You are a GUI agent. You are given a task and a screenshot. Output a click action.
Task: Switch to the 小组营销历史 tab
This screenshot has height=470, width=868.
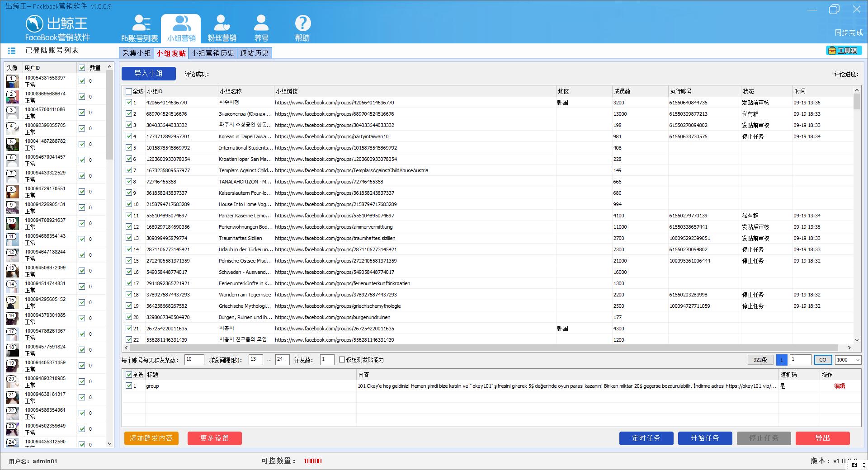coord(212,53)
